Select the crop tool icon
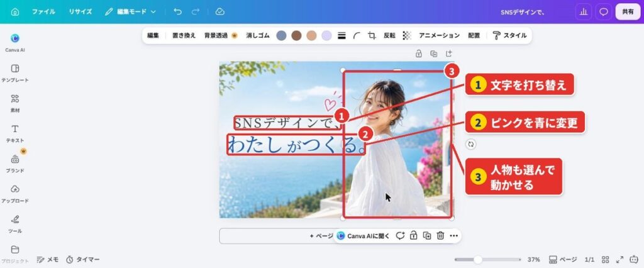 point(372,36)
